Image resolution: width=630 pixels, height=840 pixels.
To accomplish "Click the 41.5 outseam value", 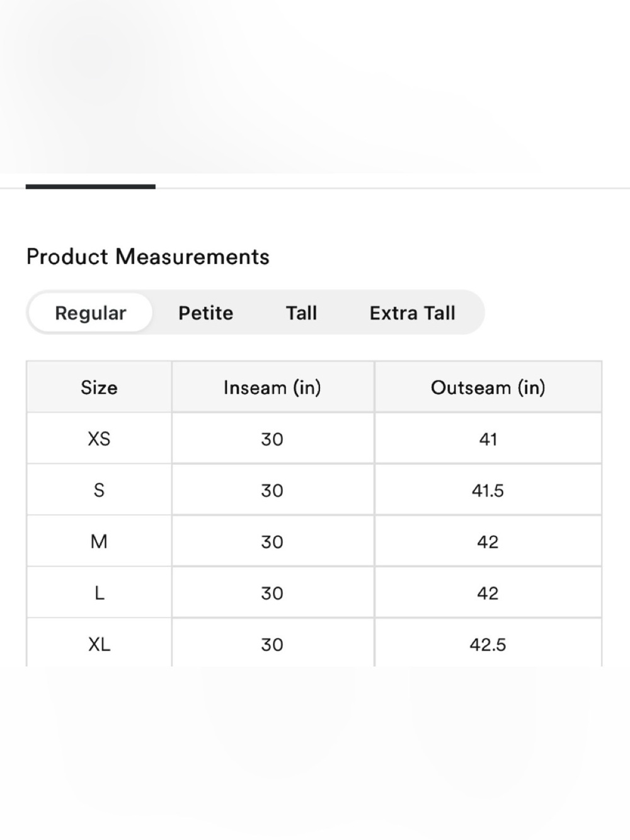I will pos(488,490).
